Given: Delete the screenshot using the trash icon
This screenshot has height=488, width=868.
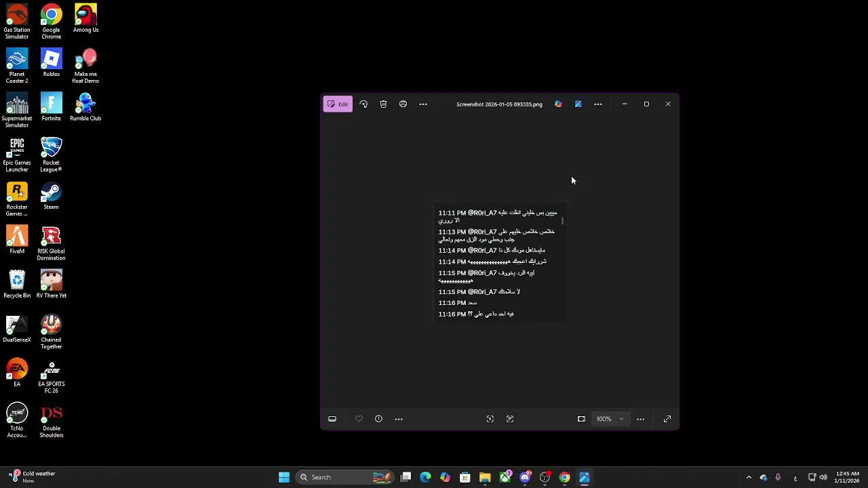Looking at the screenshot, I should tap(383, 104).
